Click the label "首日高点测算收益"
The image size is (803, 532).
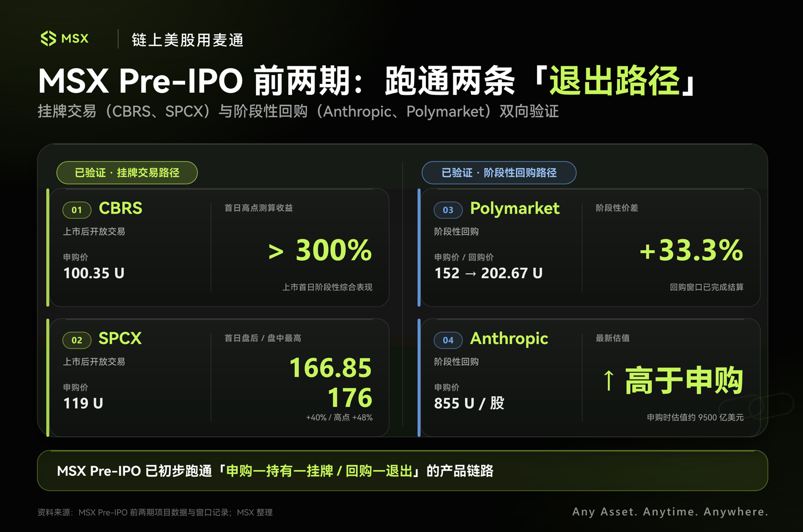click(259, 208)
